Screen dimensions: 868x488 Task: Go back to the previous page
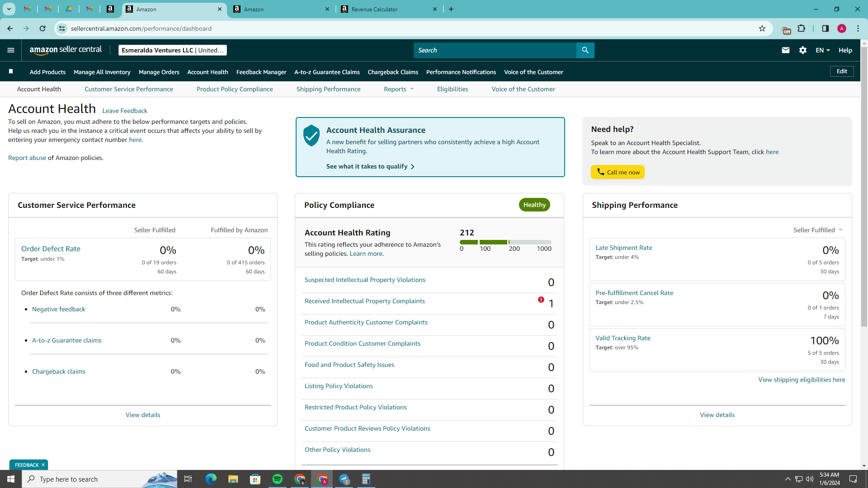point(10,28)
